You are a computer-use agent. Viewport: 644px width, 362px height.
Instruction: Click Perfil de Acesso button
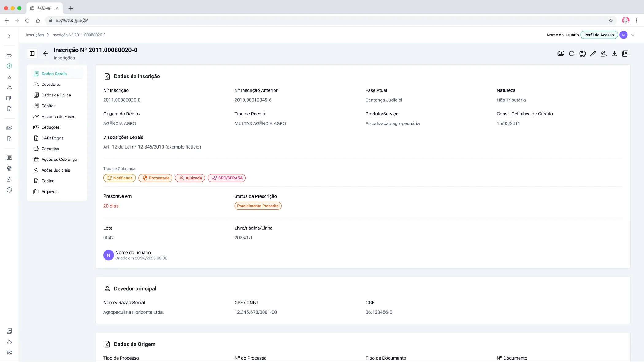[599, 35]
